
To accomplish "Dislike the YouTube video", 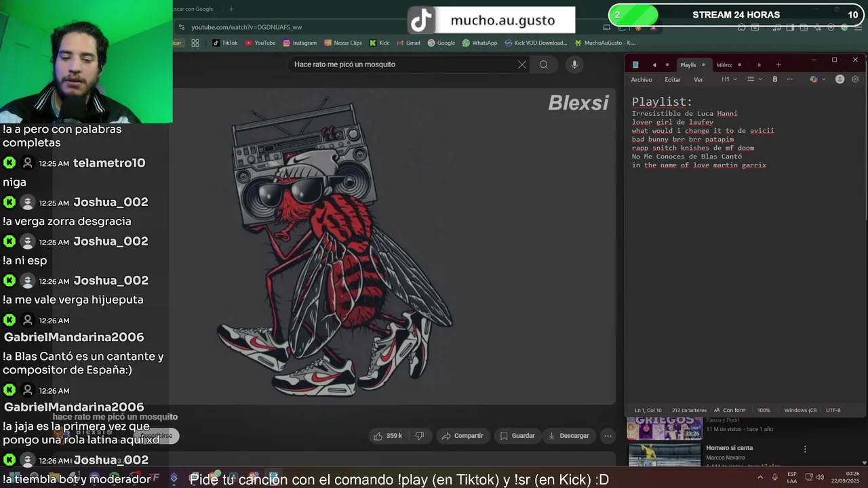I will tap(420, 436).
